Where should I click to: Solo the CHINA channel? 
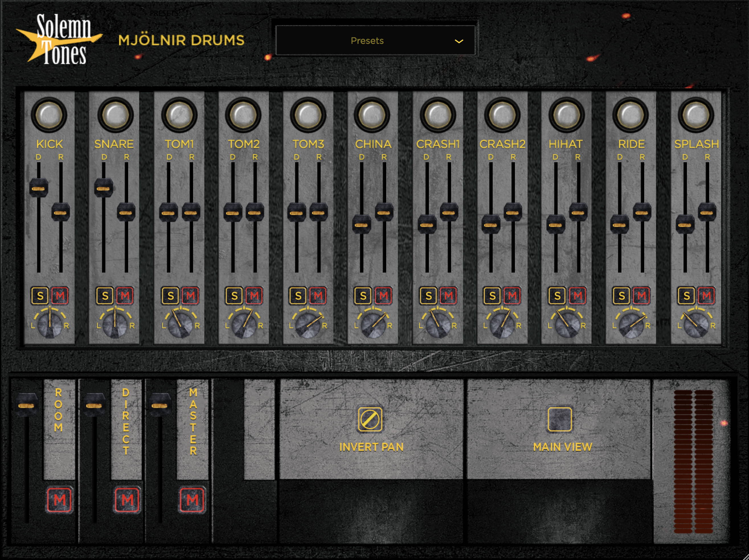(363, 296)
